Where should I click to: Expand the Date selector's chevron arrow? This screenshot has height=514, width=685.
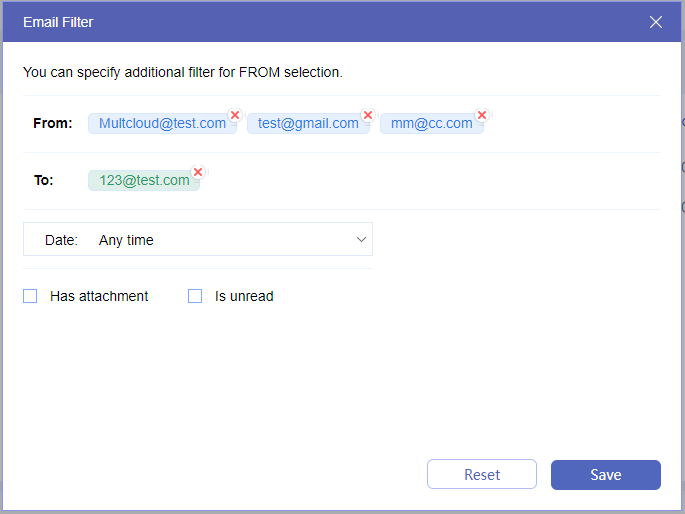click(x=361, y=240)
